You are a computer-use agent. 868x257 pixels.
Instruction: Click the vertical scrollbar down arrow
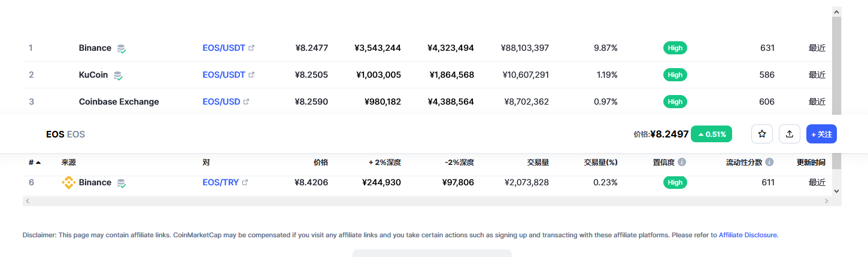point(836,191)
